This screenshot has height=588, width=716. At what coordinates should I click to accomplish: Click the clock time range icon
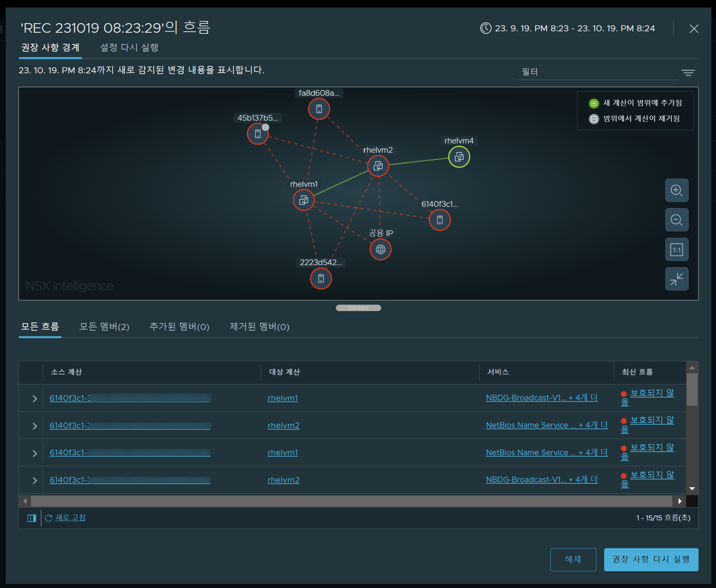coord(486,28)
